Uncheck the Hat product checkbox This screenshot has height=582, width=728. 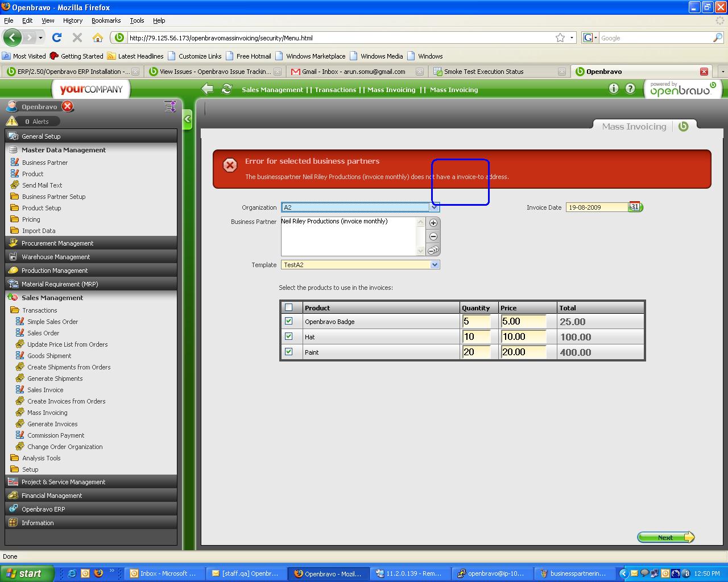(x=289, y=336)
